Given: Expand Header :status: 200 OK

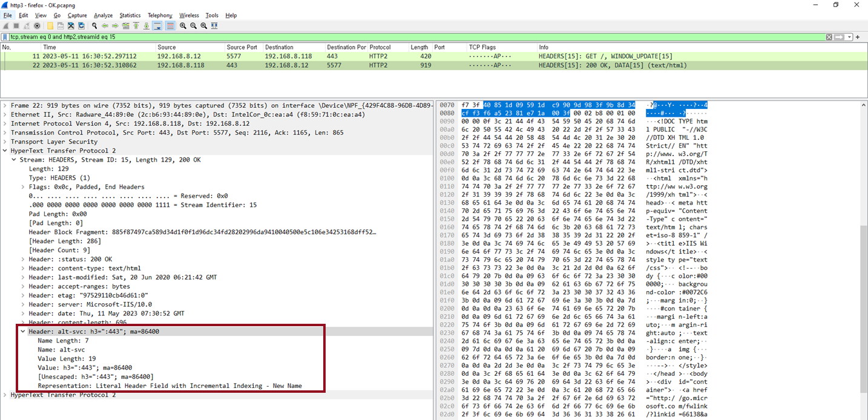Looking at the screenshot, I should click(x=23, y=259).
